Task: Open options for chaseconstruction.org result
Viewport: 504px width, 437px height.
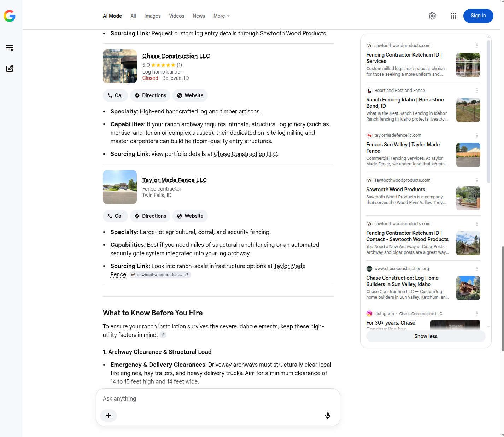Action: [477, 269]
